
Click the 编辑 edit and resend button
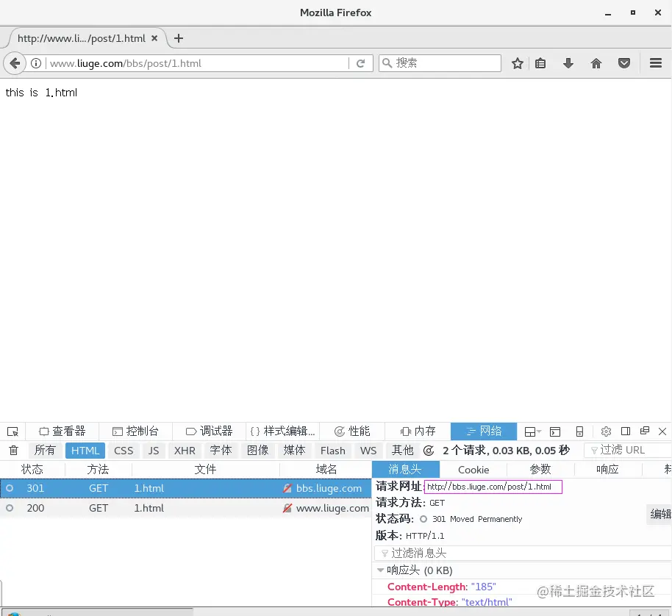tap(660, 514)
